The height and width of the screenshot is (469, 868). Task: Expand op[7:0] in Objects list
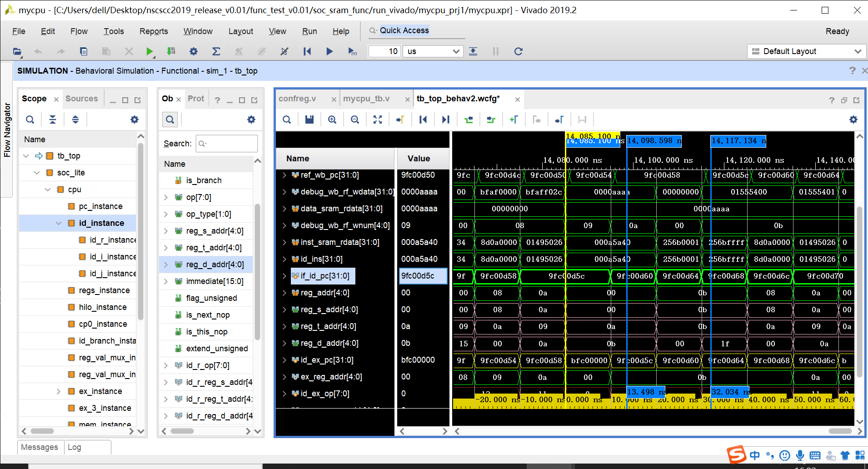166,197
